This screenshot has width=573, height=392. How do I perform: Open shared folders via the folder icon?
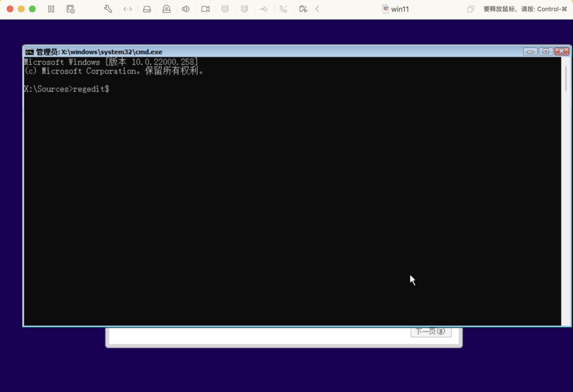pos(304,9)
